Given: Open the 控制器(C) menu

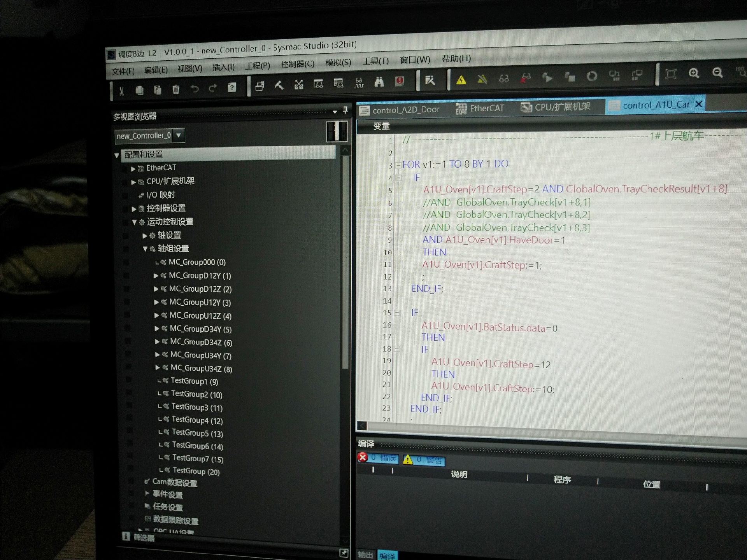Looking at the screenshot, I should click(x=297, y=64).
